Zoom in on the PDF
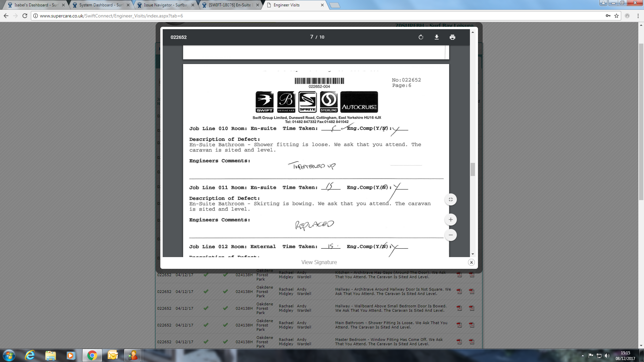The height and width of the screenshot is (362, 644). (x=450, y=220)
